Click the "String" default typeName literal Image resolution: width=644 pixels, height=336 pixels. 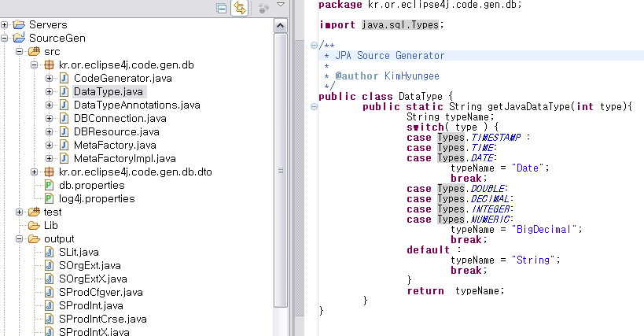tap(533, 260)
